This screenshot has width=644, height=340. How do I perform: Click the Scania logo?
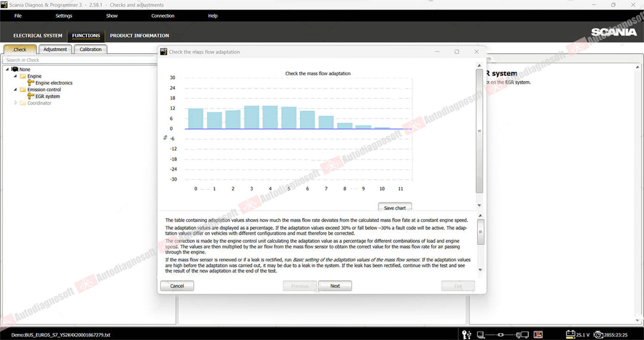click(614, 32)
